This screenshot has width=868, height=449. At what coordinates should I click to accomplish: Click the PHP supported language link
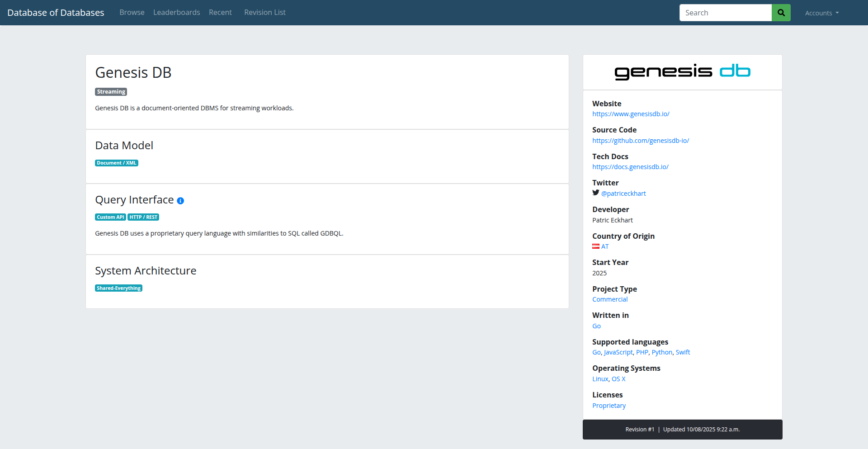tap(642, 352)
